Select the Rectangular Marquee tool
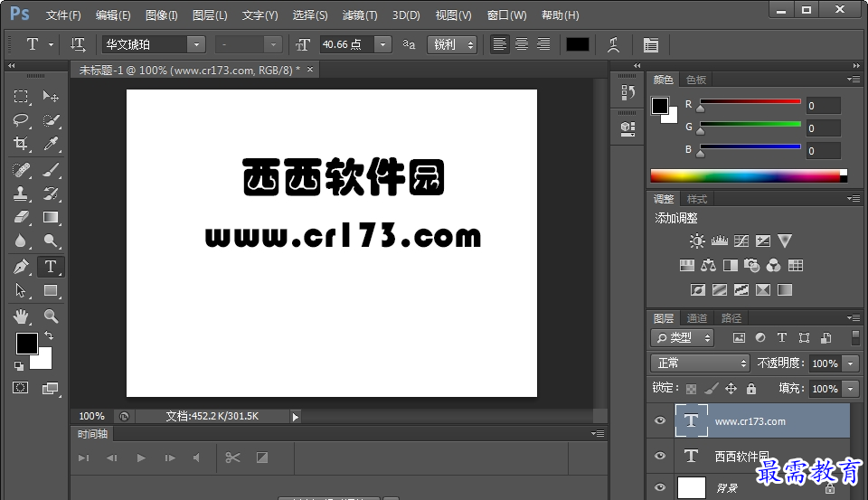The image size is (868, 500). click(21, 97)
